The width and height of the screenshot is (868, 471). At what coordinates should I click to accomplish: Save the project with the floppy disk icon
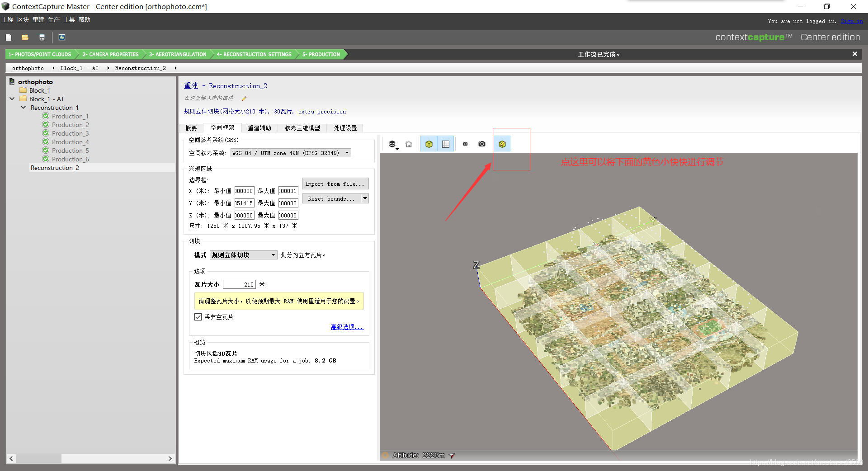pos(42,38)
